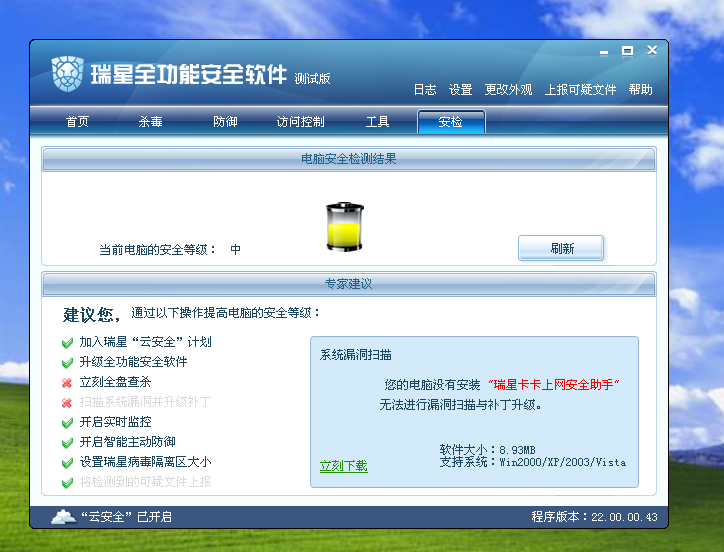Screen dimensions: 724x552
Task: Click green check beside 加入瑞星“云安全”计划
Action: [67, 343]
